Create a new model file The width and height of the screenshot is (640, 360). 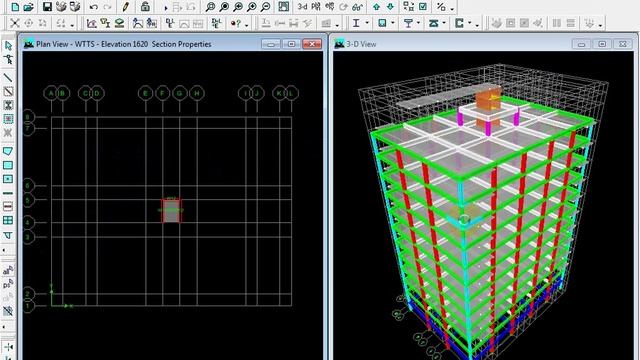pyautogui.click(x=15, y=7)
